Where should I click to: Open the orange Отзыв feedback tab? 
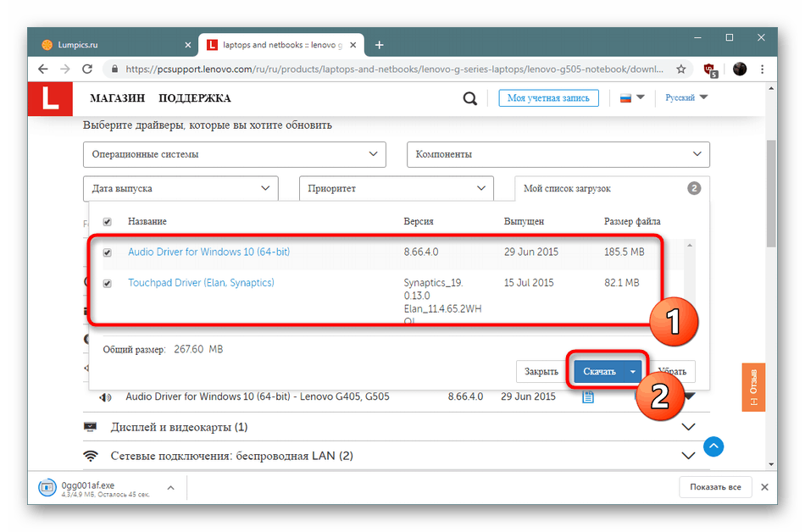[x=753, y=387]
